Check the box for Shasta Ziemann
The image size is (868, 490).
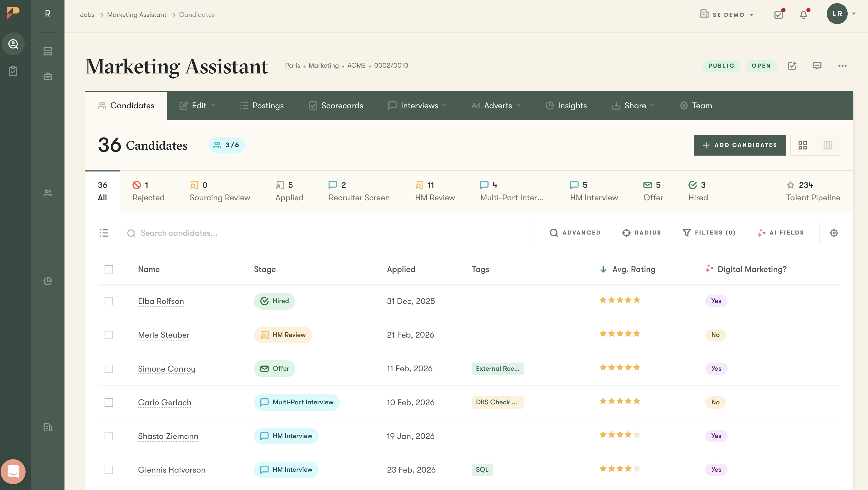point(109,436)
